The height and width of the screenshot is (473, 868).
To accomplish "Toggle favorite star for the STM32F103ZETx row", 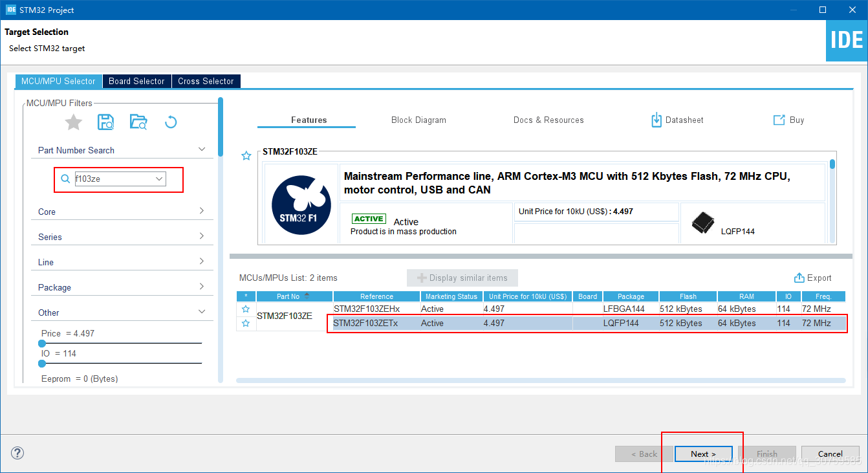I will pyautogui.click(x=246, y=323).
